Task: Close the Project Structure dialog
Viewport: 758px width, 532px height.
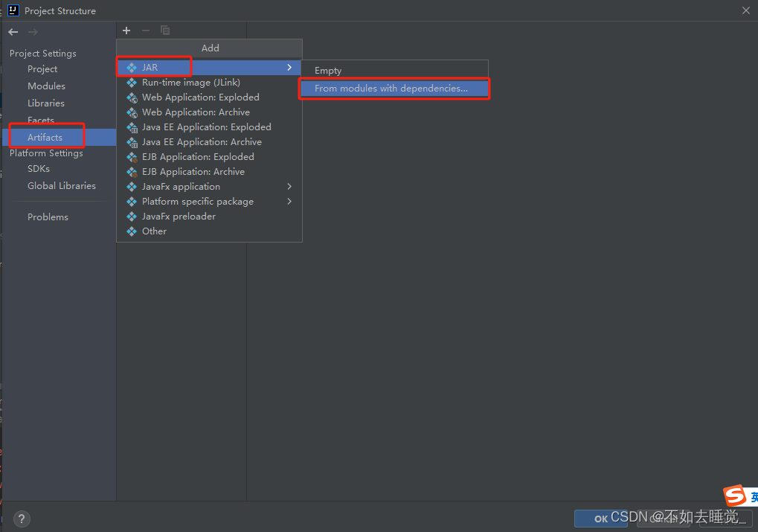Action: click(x=746, y=10)
